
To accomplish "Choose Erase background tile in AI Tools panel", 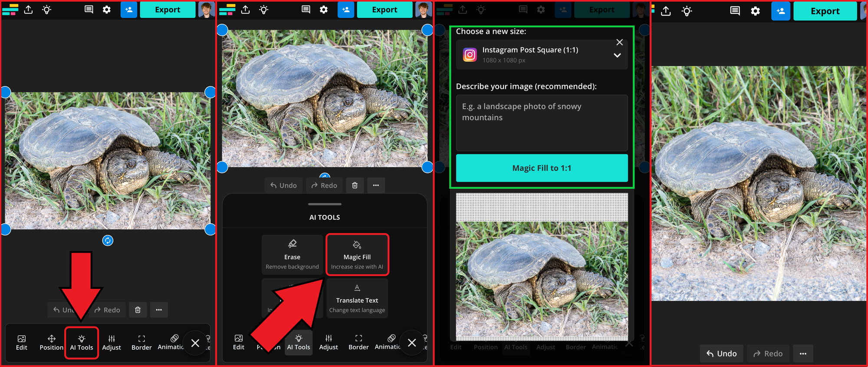I will (292, 255).
